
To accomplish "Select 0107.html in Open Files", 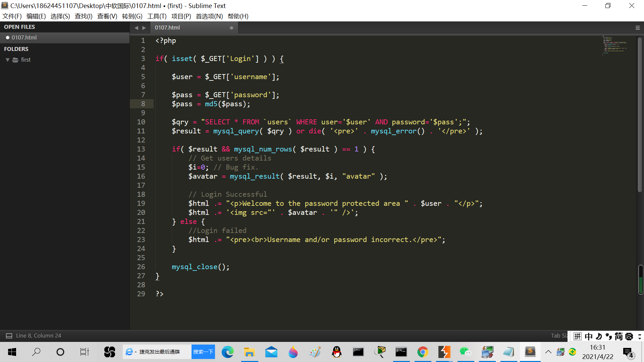I will pos(24,38).
